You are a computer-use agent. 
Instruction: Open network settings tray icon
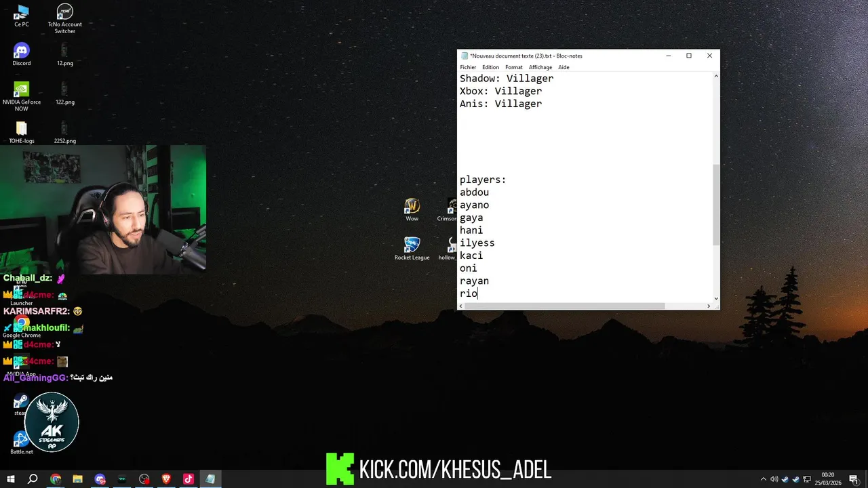pyautogui.click(x=806, y=479)
